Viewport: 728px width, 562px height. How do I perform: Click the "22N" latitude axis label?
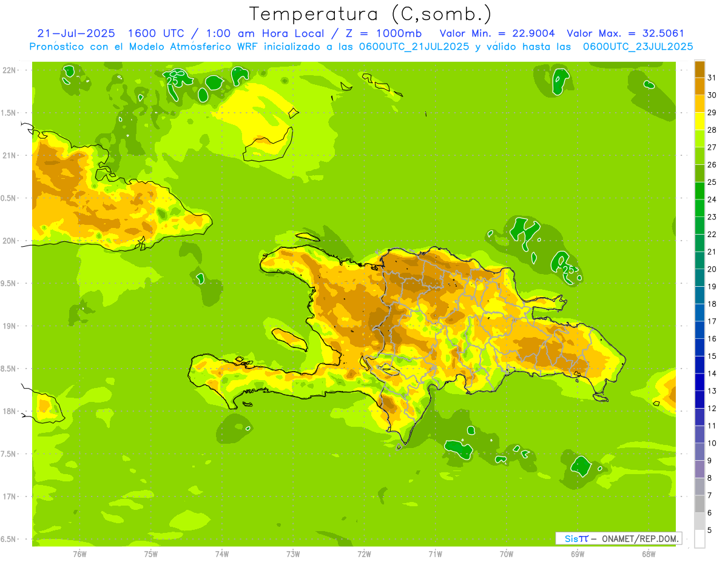pos(10,70)
